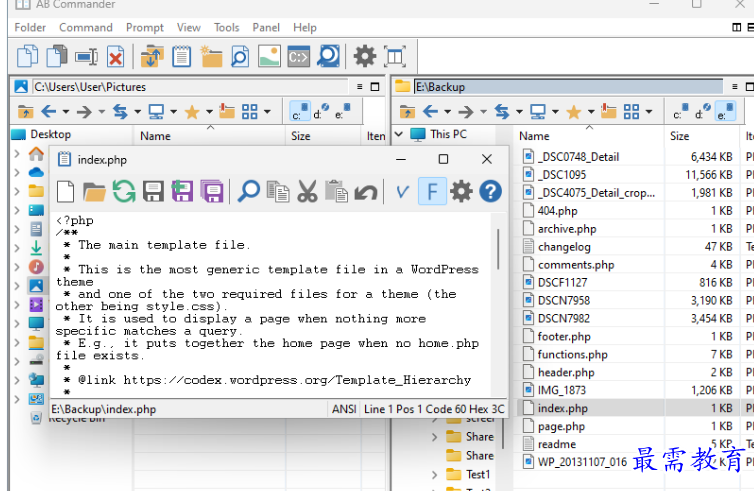Click the Paste clipboard icon in editor
The height and width of the screenshot is (491, 754).
click(337, 191)
